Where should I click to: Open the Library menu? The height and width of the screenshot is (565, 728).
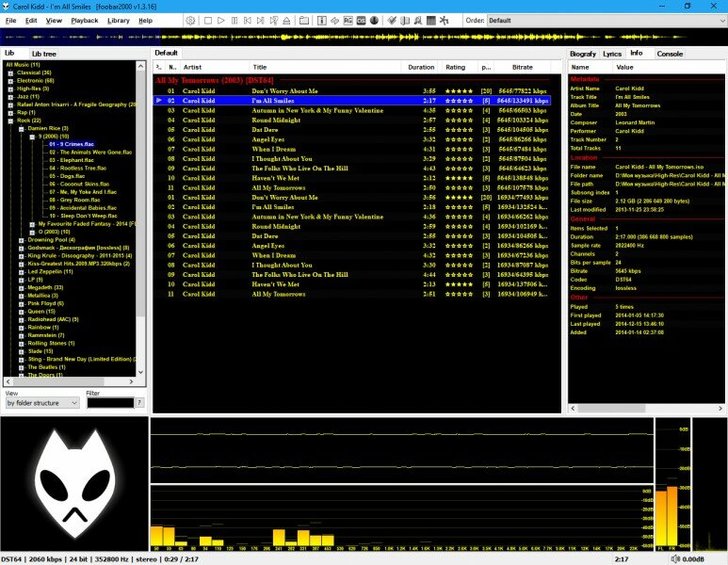[x=119, y=20]
